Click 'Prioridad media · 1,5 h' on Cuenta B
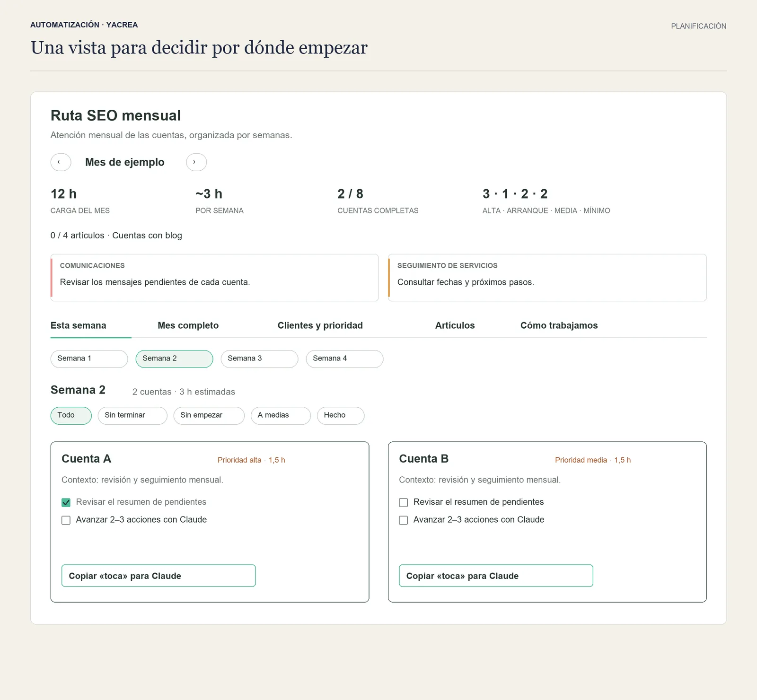 coord(593,460)
